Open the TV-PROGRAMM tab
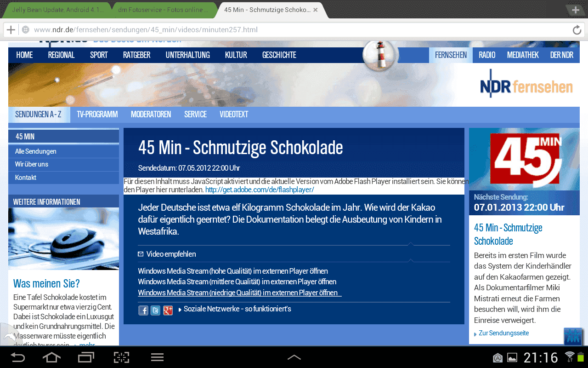 97,114
